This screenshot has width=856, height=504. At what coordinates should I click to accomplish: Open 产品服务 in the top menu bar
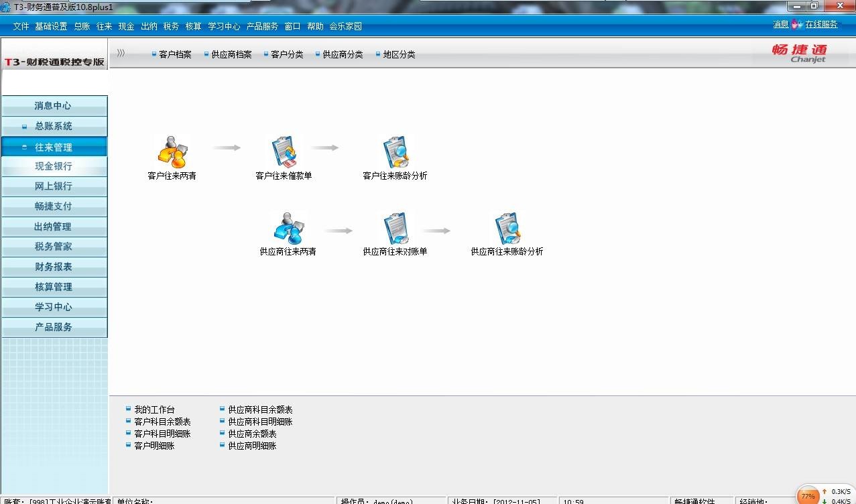click(262, 26)
